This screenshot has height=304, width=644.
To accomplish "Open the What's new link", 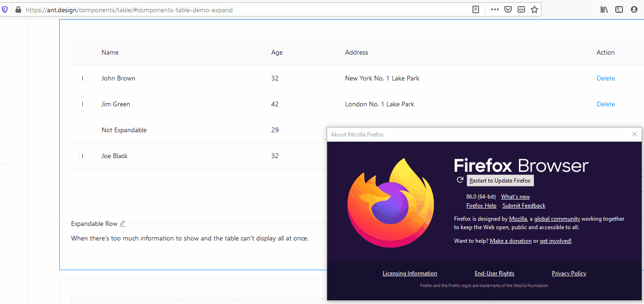I will click(x=515, y=197).
